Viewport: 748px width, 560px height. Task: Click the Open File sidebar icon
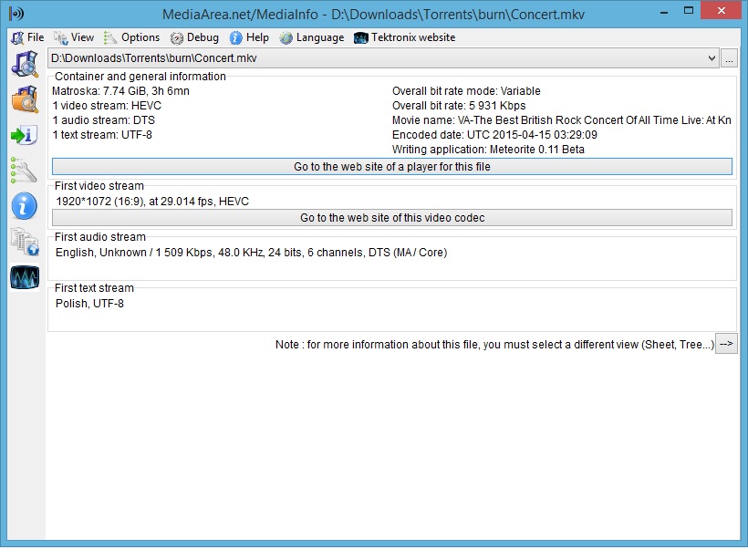[x=25, y=64]
